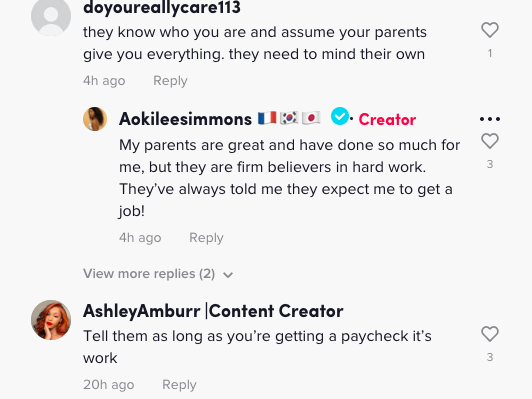
Task: Open the Aokileesimmons username link
Action: pos(185,119)
